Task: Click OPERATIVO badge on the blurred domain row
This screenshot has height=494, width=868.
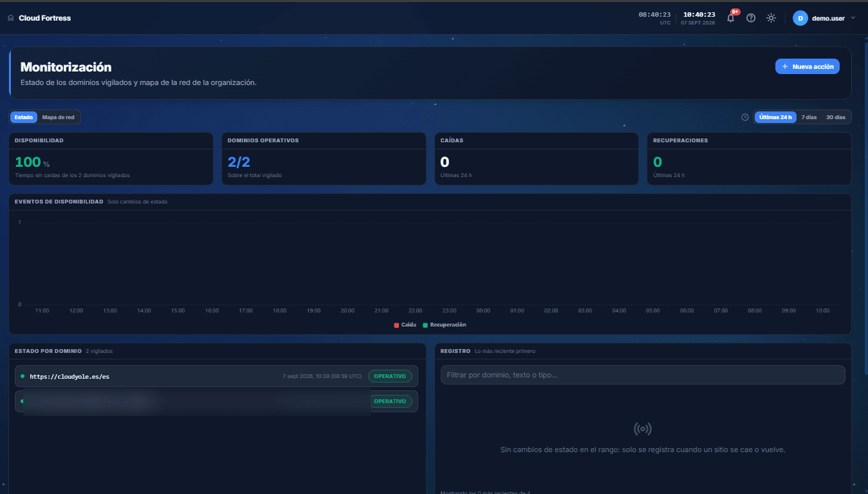Action: click(x=390, y=401)
